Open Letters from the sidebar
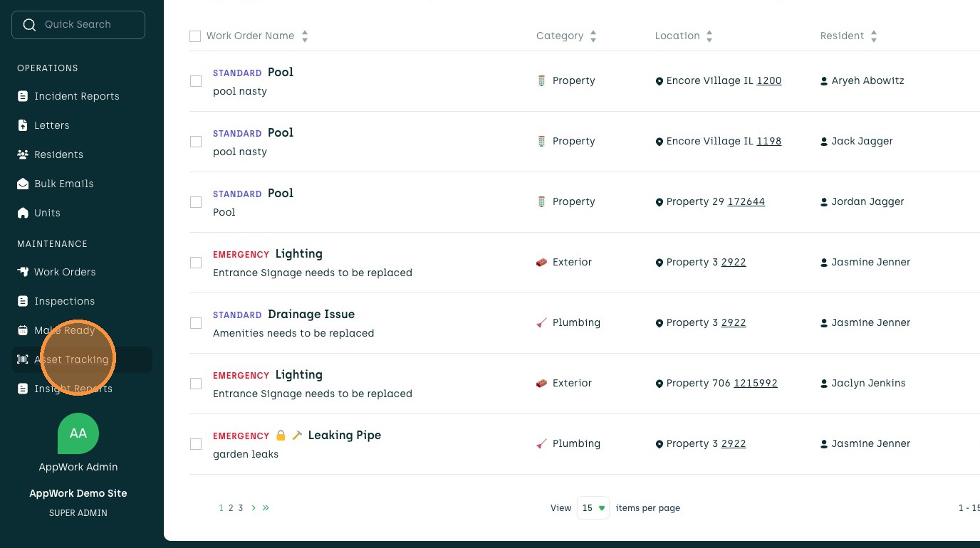The image size is (980, 548). click(52, 125)
